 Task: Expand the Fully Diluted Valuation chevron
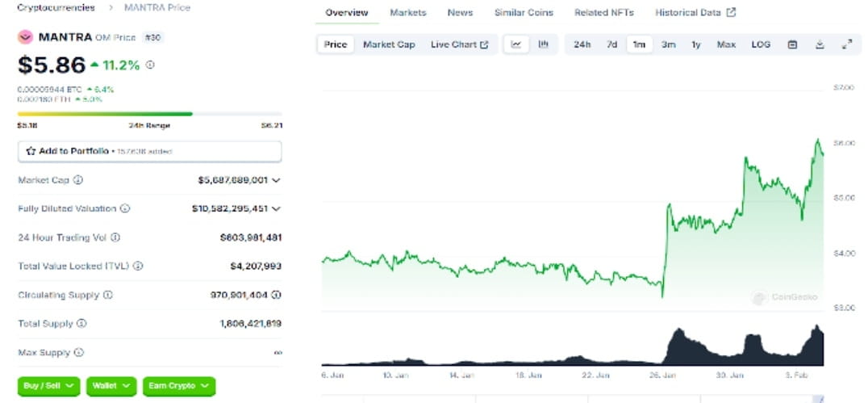pyautogui.click(x=276, y=209)
